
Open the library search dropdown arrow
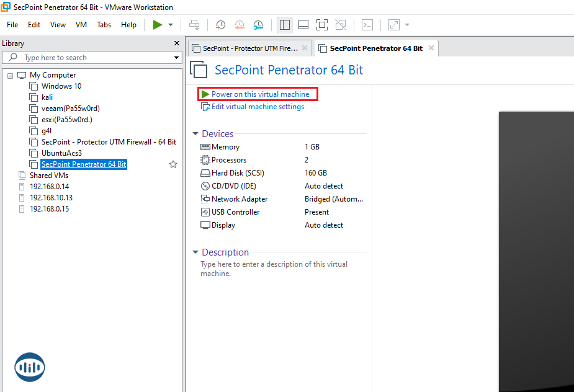[x=176, y=58]
